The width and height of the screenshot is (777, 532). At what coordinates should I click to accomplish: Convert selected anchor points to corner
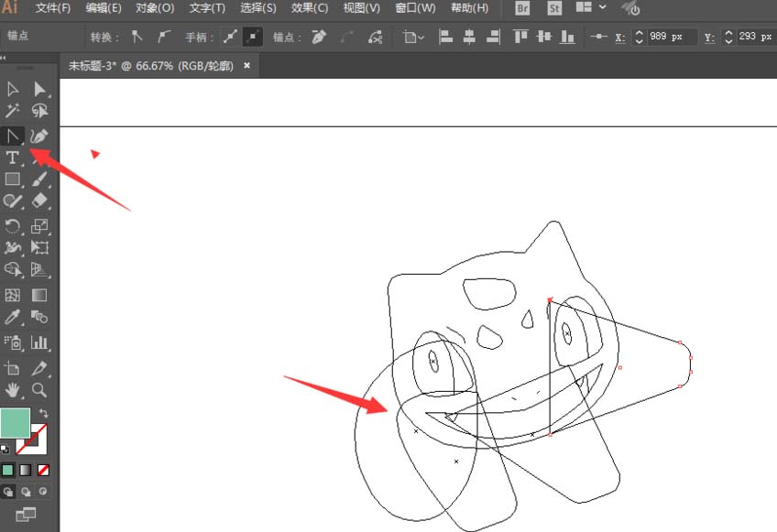137,37
